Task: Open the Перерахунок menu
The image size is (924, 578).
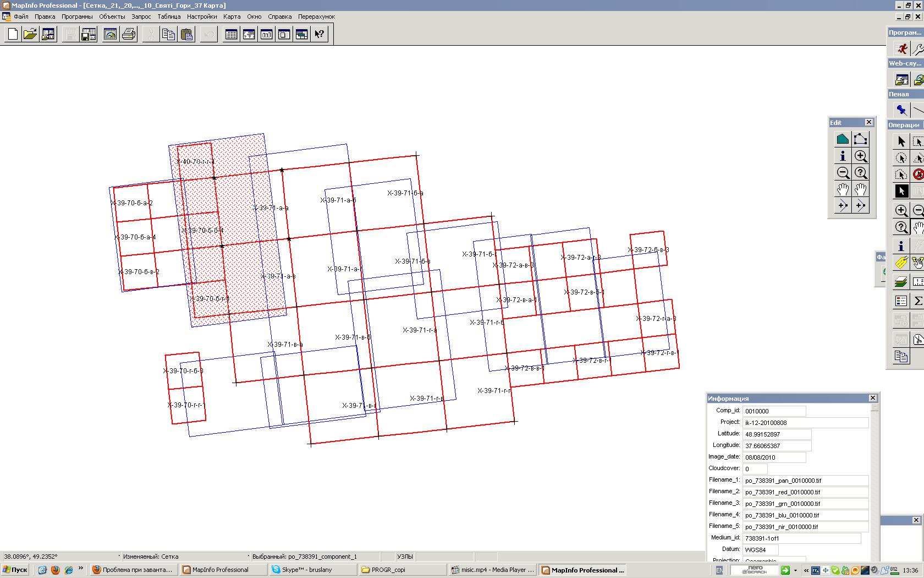Action: click(x=316, y=17)
